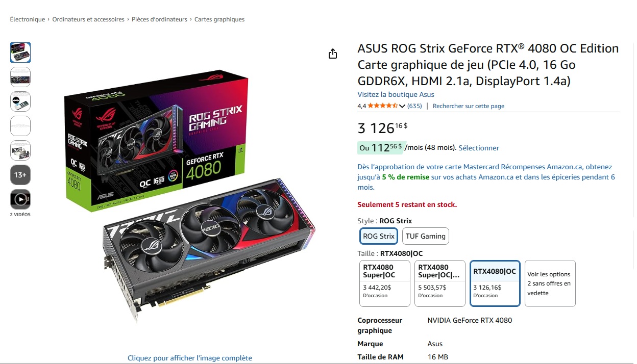Open Cartes graphiques breadcrumb
The image size is (637, 364).
219,19
